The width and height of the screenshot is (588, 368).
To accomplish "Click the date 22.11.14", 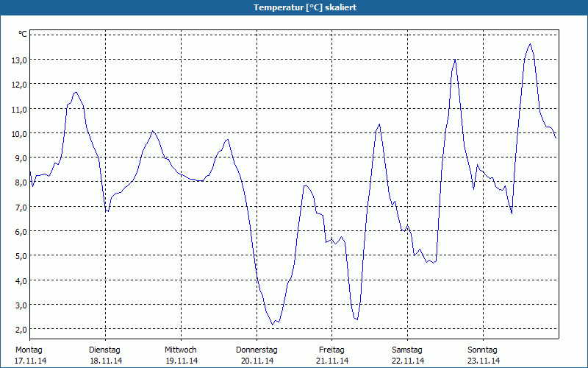I will (408, 361).
